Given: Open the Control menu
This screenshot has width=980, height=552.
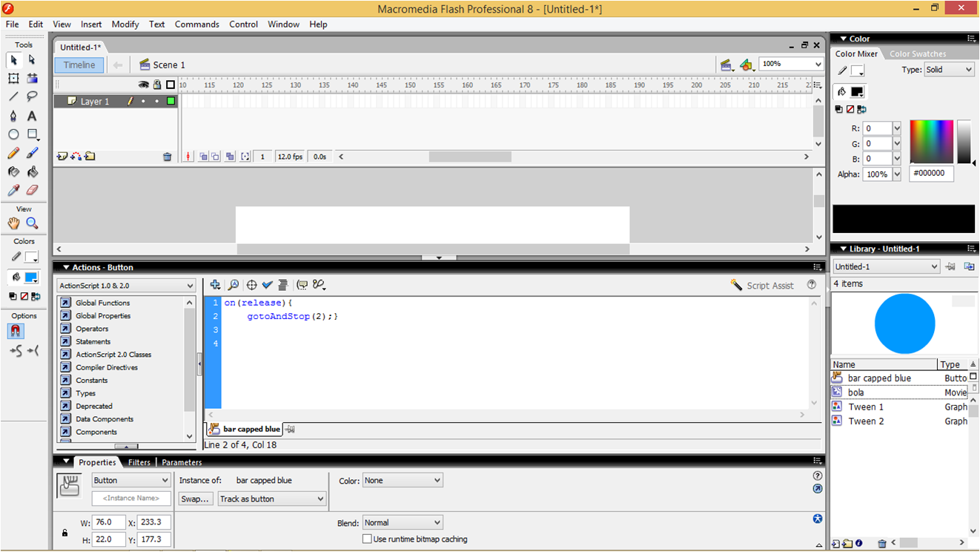Looking at the screenshot, I should [x=243, y=24].
